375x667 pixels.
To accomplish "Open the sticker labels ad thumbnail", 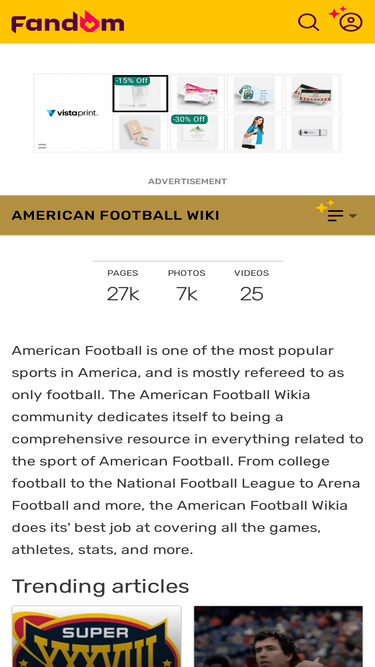I will click(x=254, y=94).
